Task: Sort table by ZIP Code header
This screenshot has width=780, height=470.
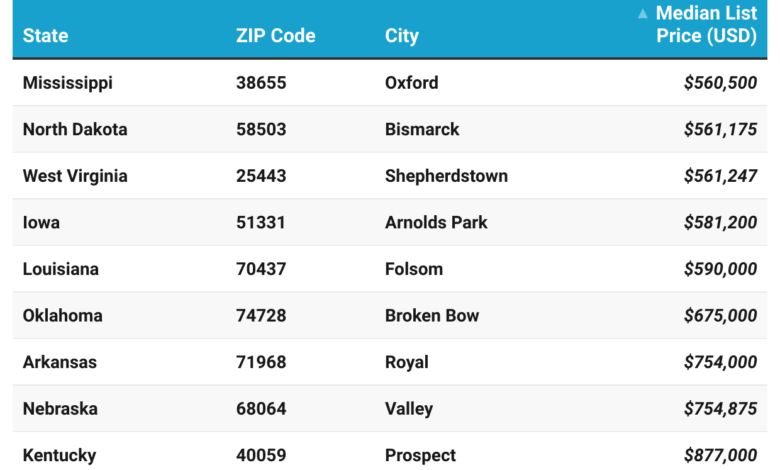Action: tap(275, 36)
